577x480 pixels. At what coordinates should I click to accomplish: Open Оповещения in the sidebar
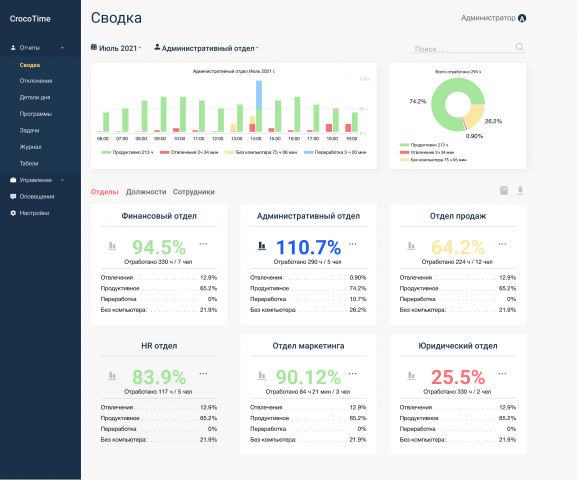point(37,197)
